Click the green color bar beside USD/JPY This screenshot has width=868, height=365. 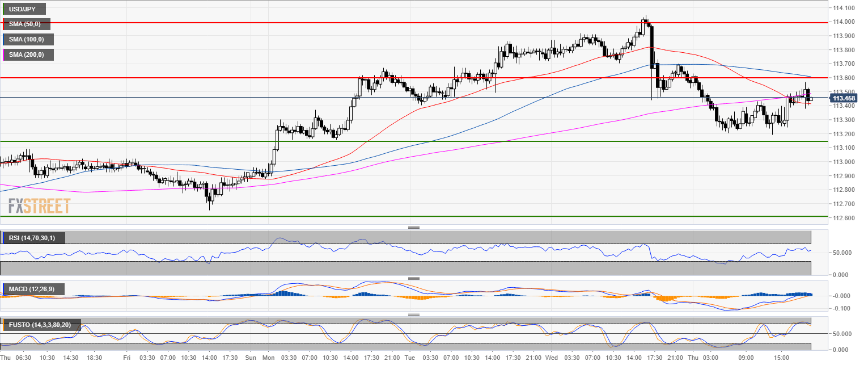point(3,9)
